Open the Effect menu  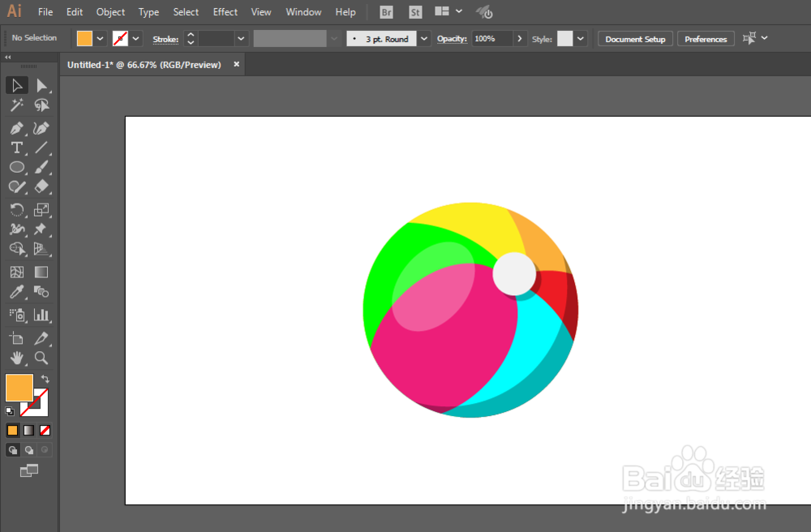pos(225,12)
